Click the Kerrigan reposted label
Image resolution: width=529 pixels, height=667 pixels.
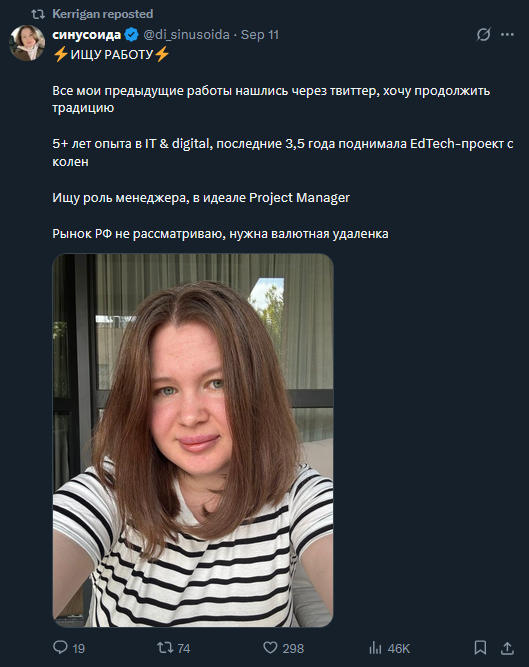[x=102, y=14]
